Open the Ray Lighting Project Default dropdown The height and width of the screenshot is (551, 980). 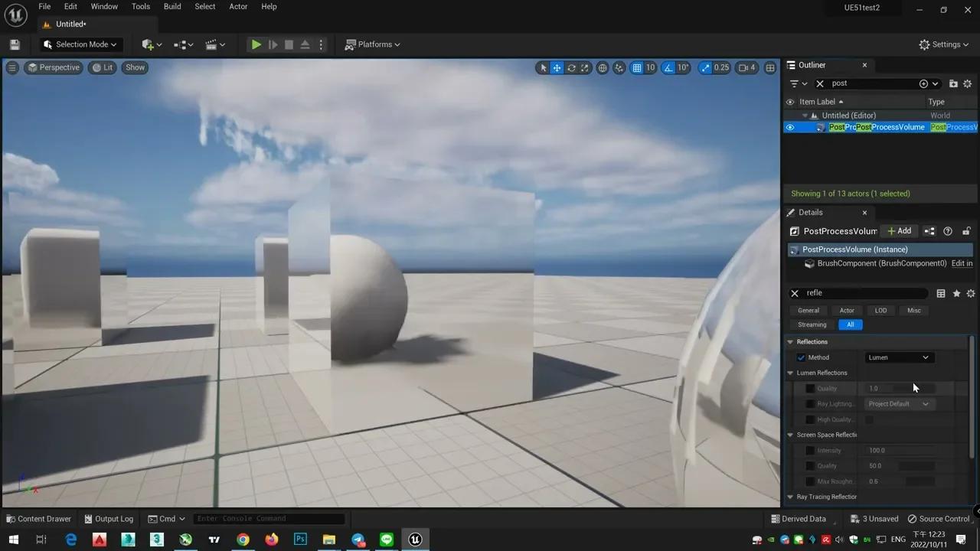[x=899, y=403]
